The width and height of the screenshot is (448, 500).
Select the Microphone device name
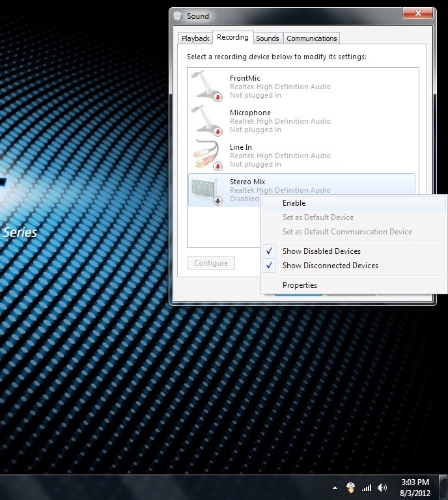pyautogui.click(x=250, y=113)
